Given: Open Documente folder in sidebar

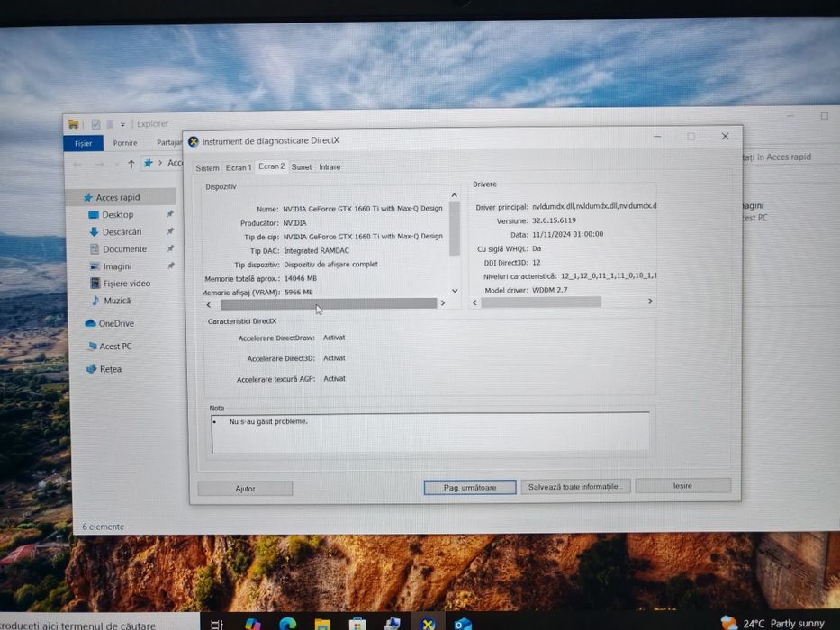Looking at the screenshot, I should 124,249.
